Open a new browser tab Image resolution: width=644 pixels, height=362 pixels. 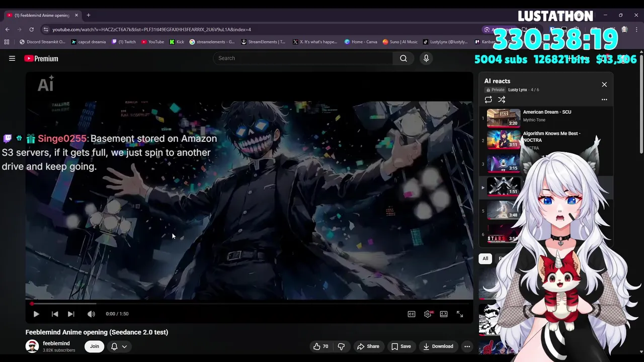pos(88,15)
